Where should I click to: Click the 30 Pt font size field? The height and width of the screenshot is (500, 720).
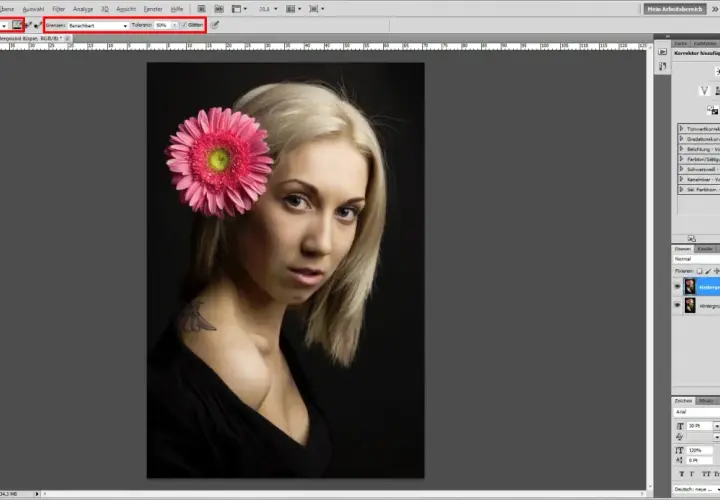(x=700, y=426)
